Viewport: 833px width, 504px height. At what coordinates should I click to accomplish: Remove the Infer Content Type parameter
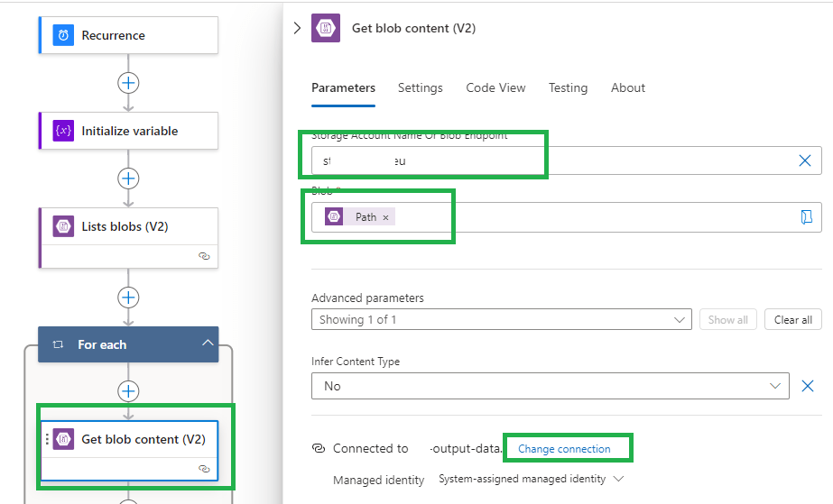[x=808, y=386]
